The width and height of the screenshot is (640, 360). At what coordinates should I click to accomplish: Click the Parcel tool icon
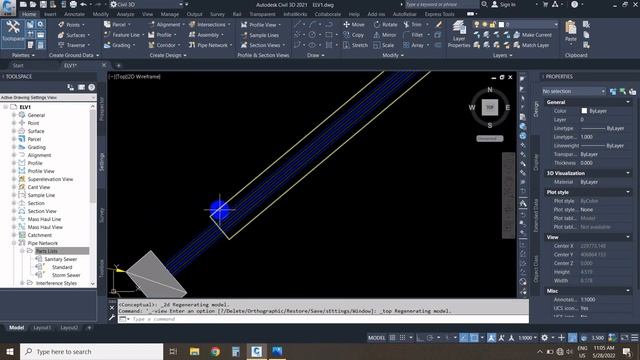(x=107, y=24)
